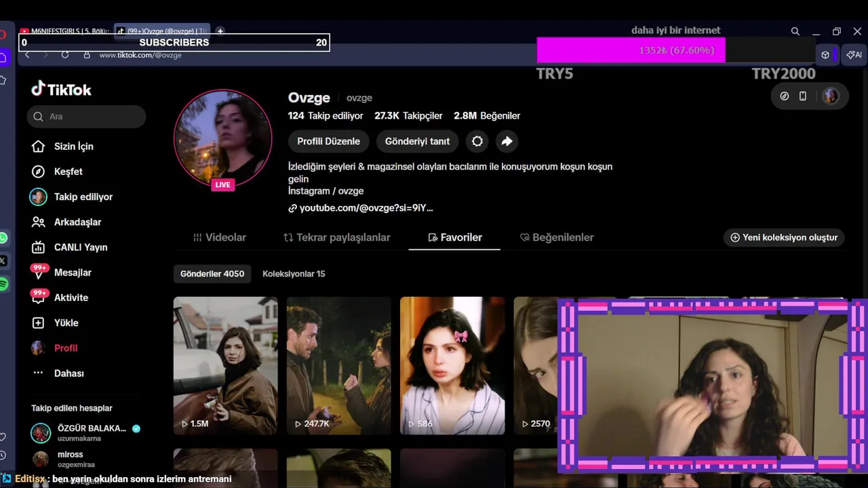Click the Mesajlar icon with 99+ badge
The image size is (868, 488).
(x=39, y=272)
